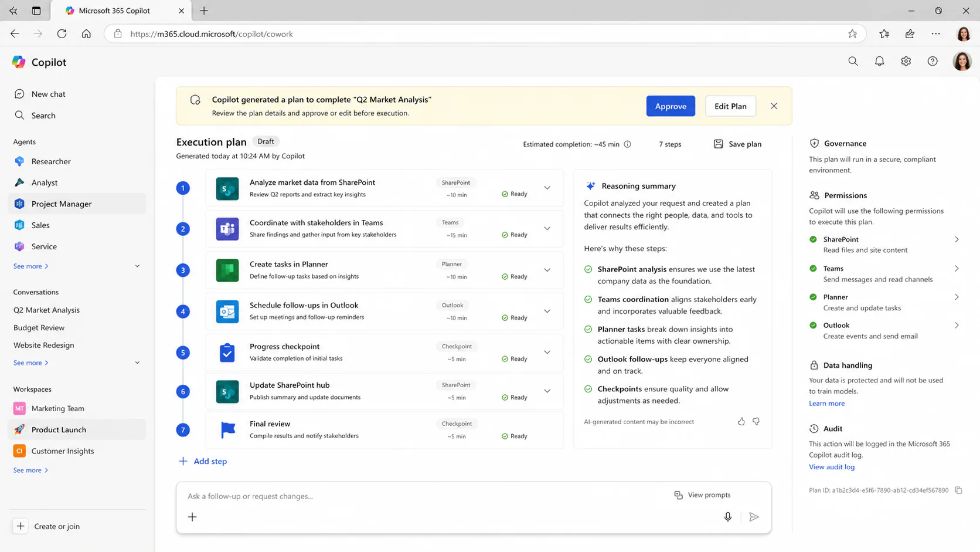This screenshot has height=552, width=980.
Task: Click Create or join in sidebar
Action: (47, 526)
